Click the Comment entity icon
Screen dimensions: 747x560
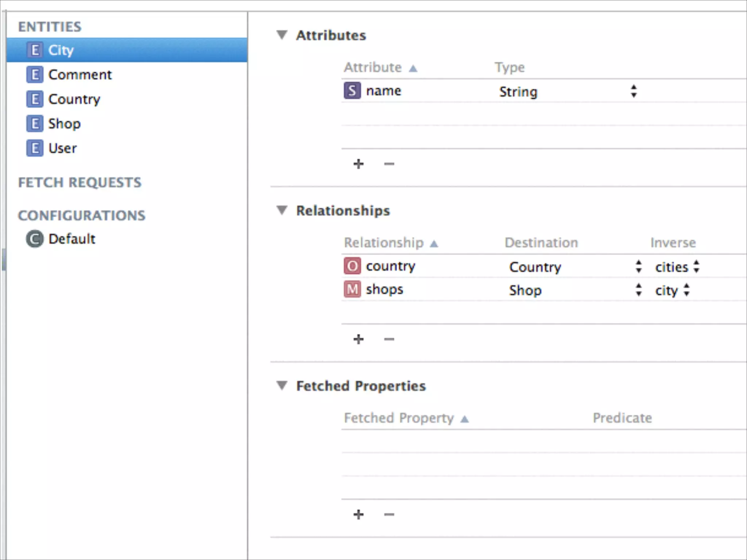35,75
